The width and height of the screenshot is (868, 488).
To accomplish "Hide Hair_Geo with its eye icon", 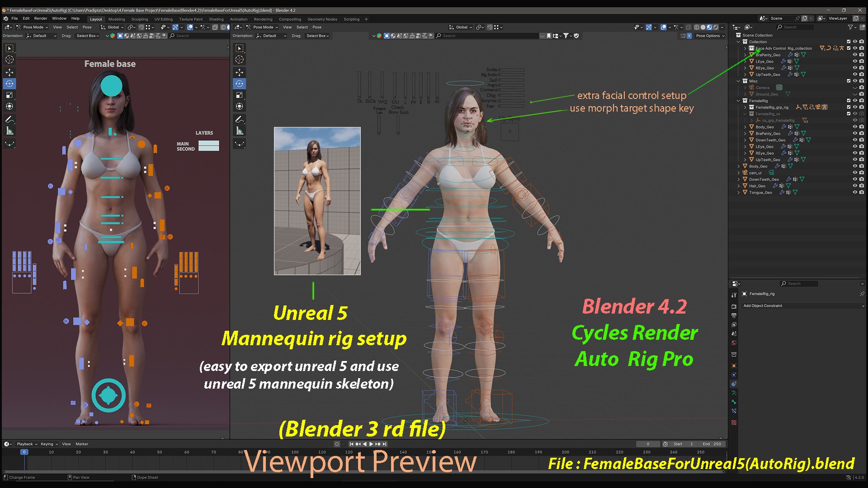I will coord(855,186).
